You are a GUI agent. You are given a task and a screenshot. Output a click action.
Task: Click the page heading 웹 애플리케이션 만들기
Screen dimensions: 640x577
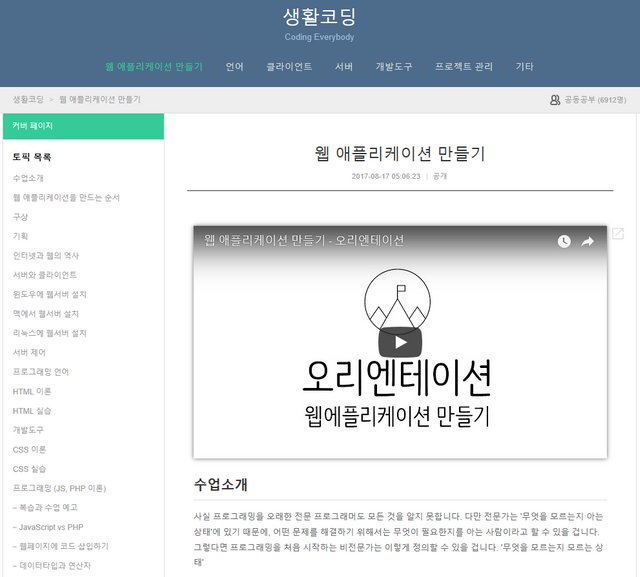tap(400, 154)
